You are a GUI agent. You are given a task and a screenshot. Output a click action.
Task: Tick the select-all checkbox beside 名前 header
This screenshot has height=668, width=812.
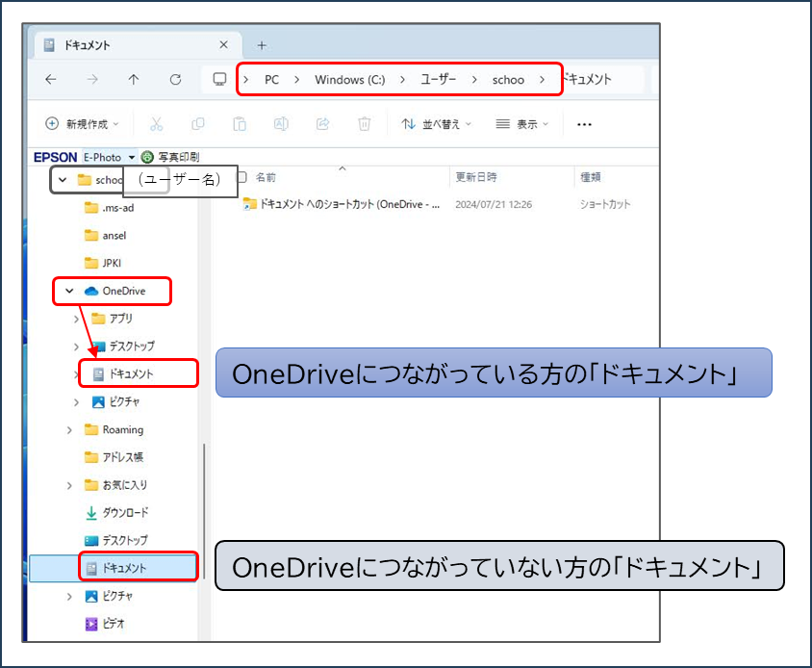pos(242,177)
